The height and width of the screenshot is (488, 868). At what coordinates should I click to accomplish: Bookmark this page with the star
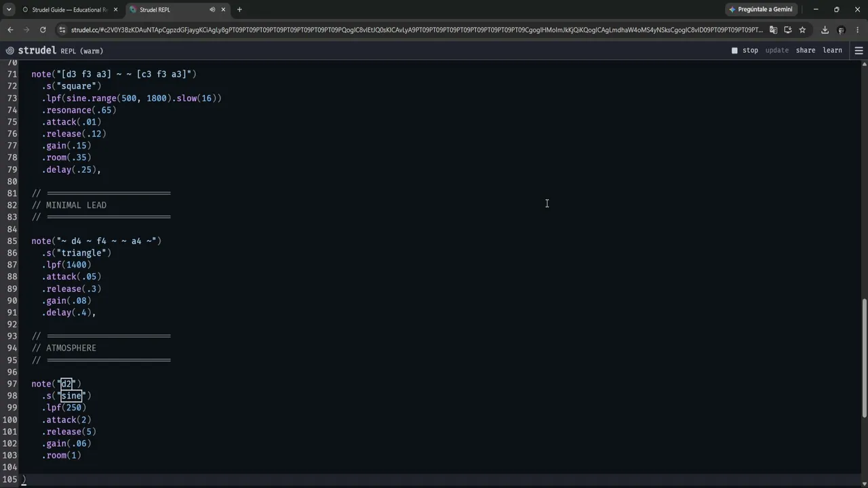pyautogui.click(x=802, y=30)
